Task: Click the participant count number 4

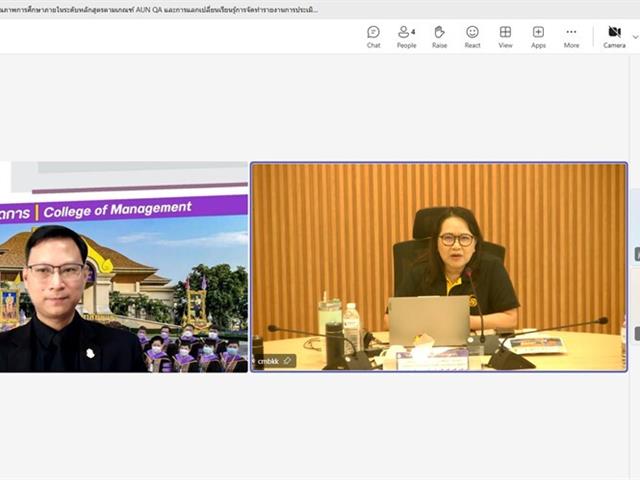Action: coord(413,31)
